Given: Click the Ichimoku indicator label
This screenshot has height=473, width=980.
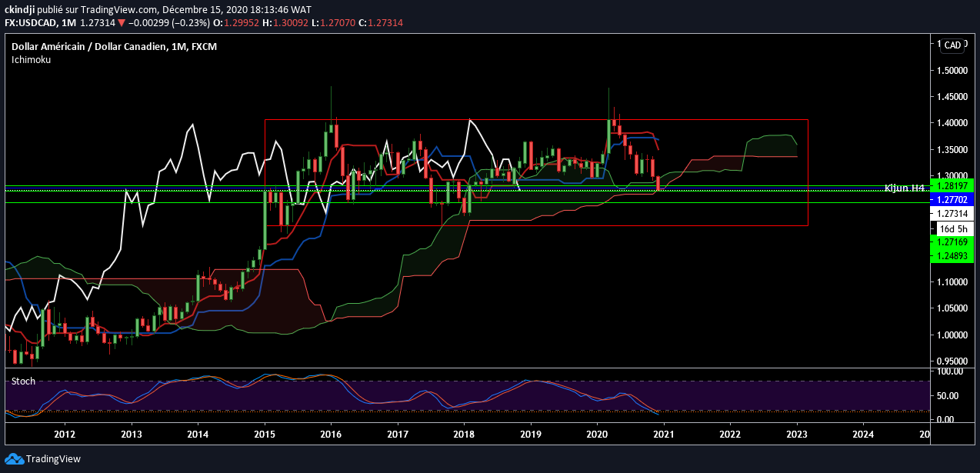Looking at the screenshot, I should pos(31,59).
